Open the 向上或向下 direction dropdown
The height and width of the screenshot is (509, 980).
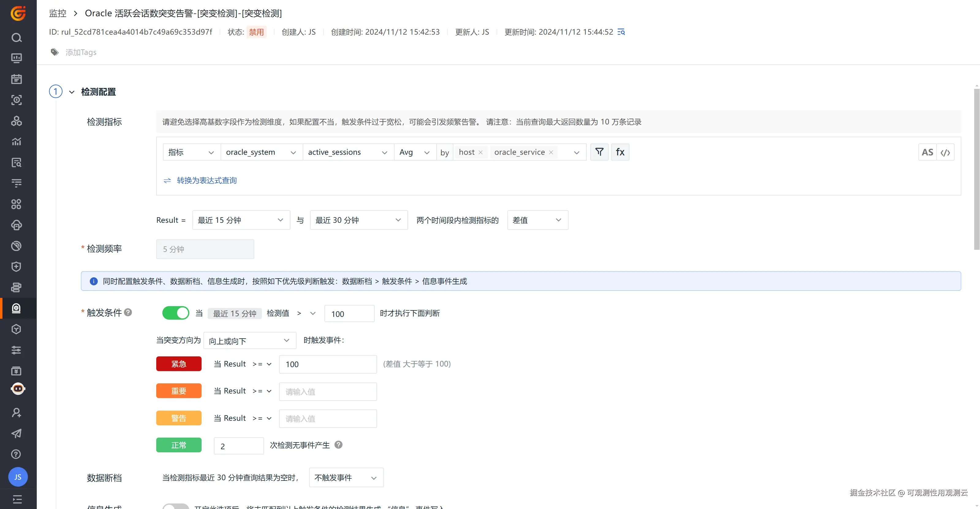coord(250,341)
